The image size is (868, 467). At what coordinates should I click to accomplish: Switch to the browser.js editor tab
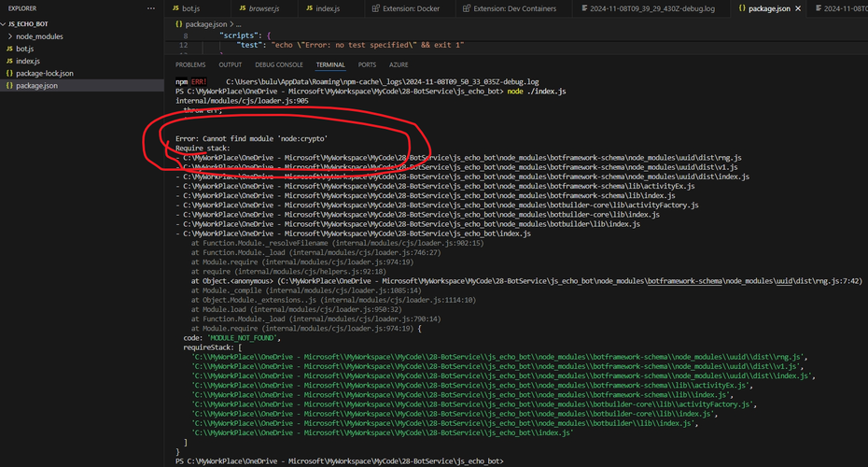[x=262, y=8]
